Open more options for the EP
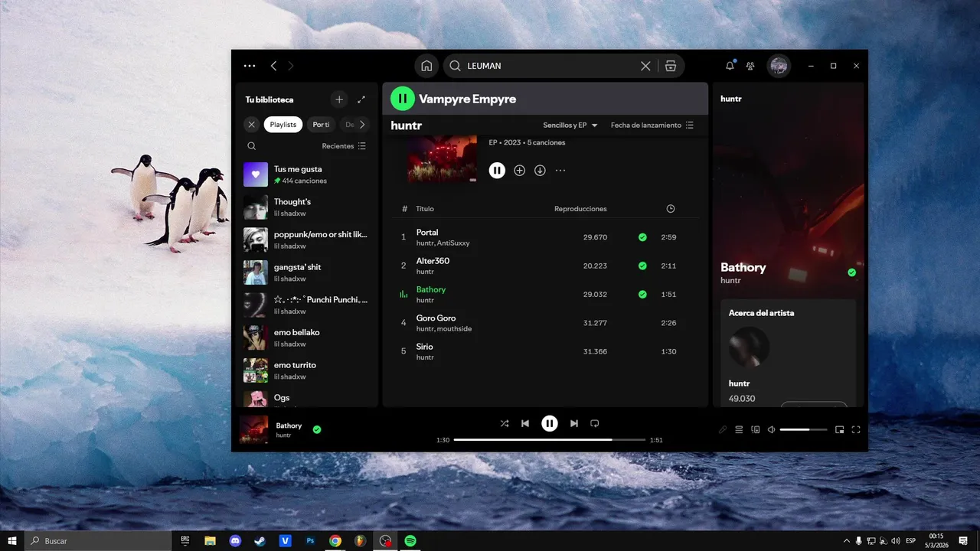This screenshot has width=980, height=551. [560, 171]
